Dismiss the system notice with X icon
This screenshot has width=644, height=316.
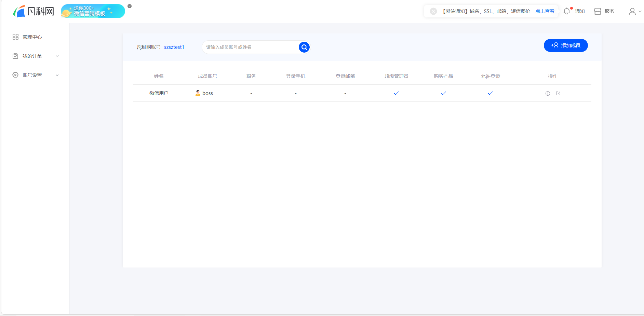433,11
